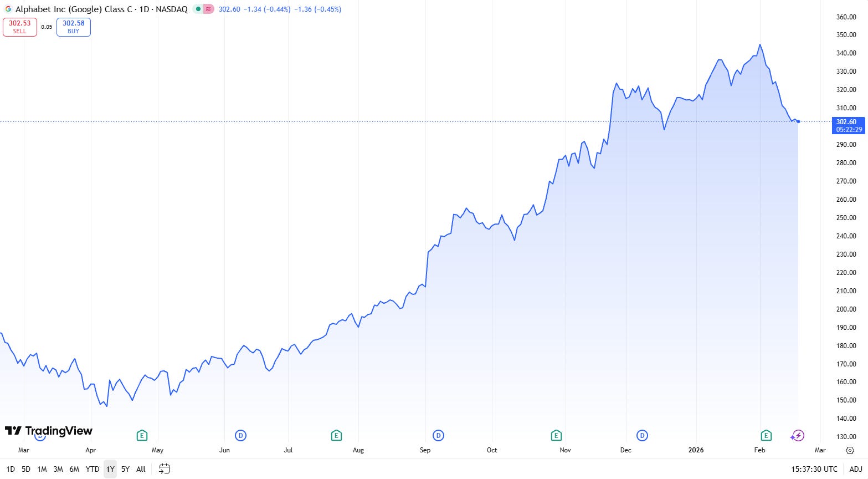Viewport: 868px width, 479px height.
Task: Toggle ADJ adjusted data setting
Action: click(856, 469)
